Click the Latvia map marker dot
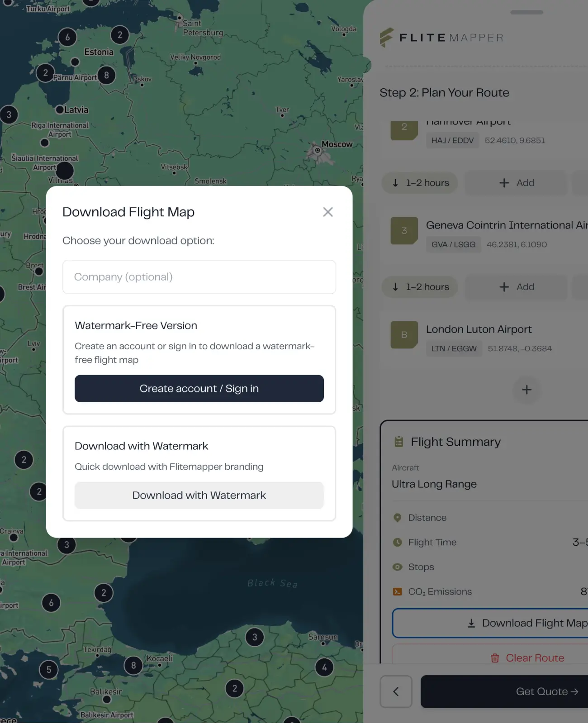This screenshot has height=724, width=588. (60, 110)
